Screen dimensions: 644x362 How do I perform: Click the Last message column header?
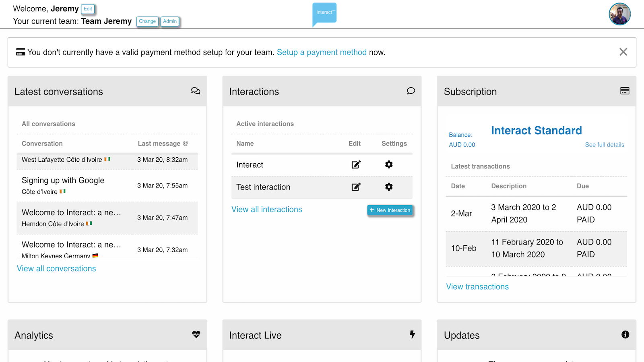click(163, 144)
